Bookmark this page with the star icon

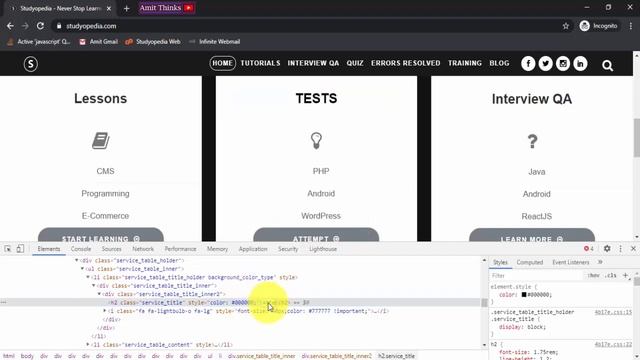(566, 26)
